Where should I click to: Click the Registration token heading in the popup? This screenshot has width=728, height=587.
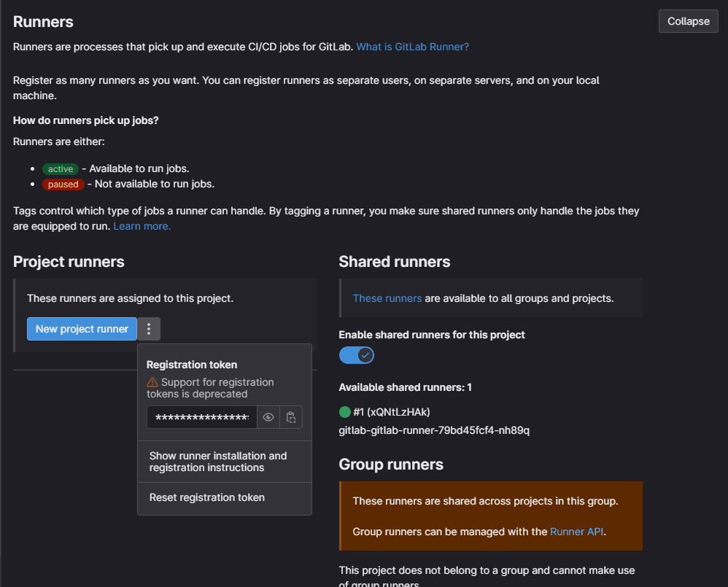click(192, 365)
